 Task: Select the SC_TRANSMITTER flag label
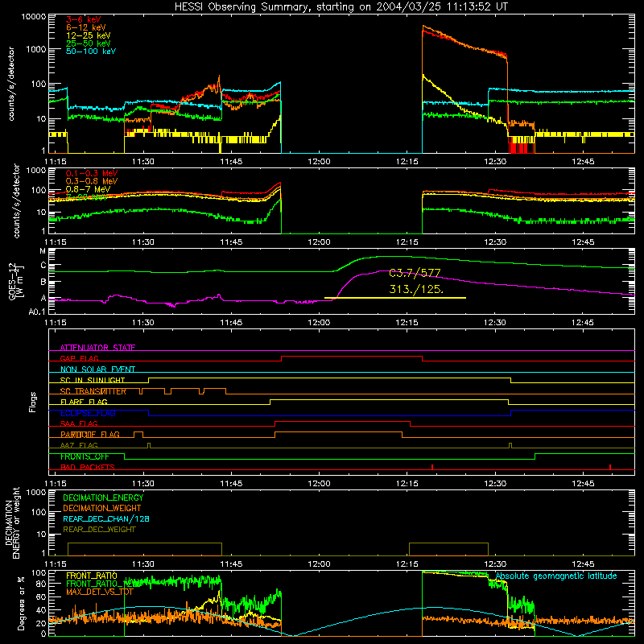pyautogui.click(x=93, y=391)
